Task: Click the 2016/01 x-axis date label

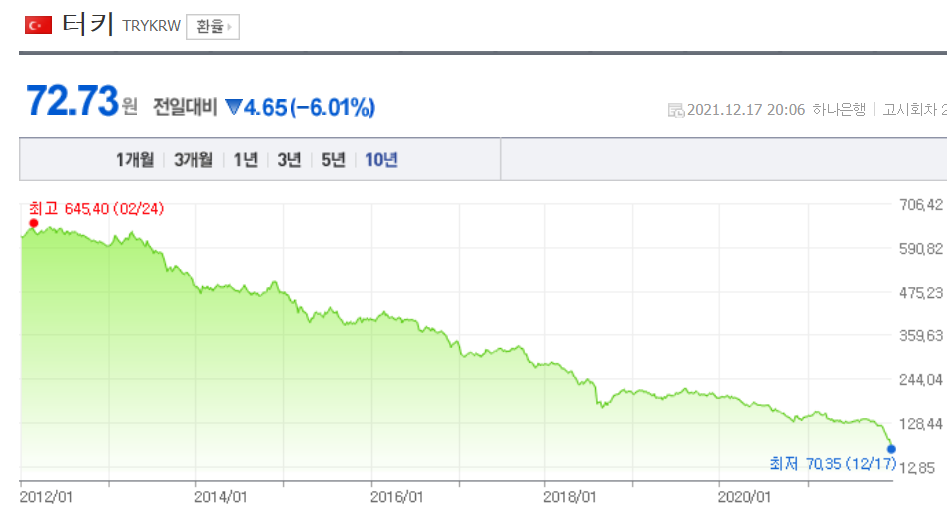Action: [395, 496]
